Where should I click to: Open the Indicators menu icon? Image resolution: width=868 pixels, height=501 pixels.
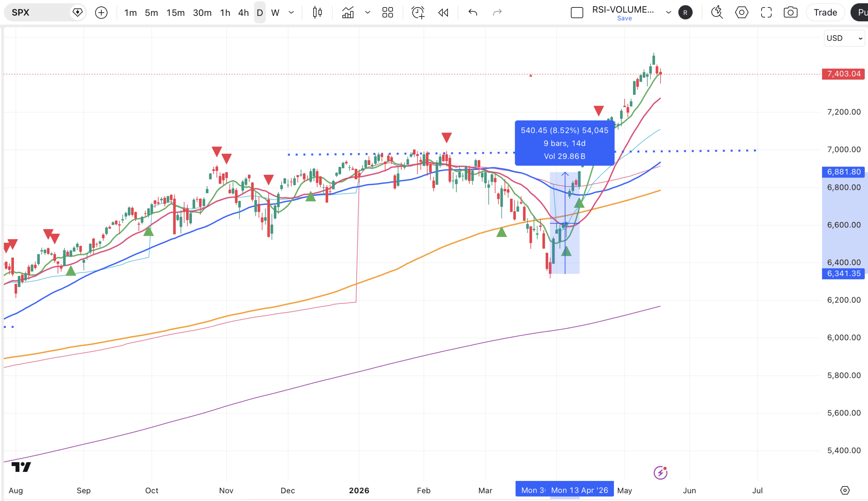348,13
